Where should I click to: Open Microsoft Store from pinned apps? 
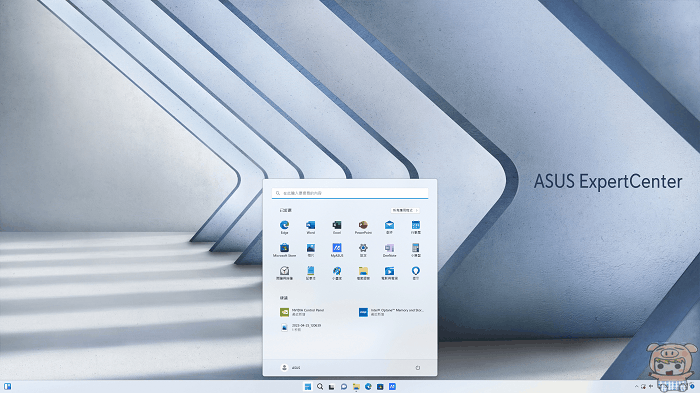(x=284, y=250)
